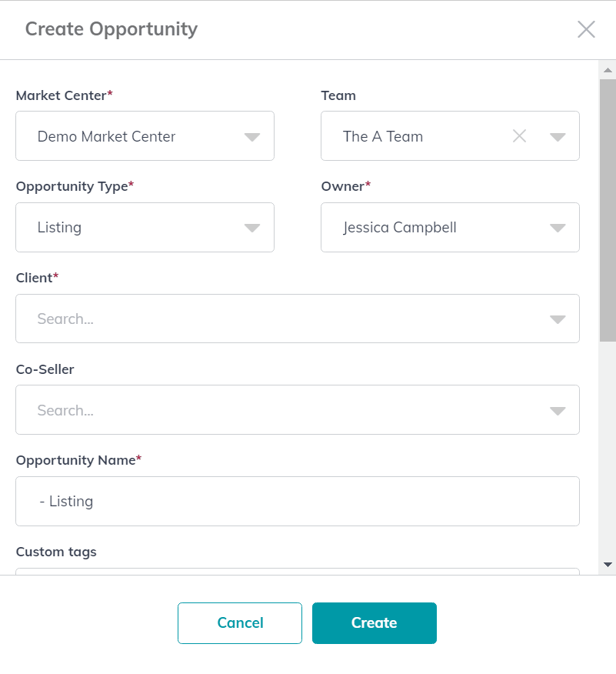Click the Jessica Campbell owner value
The image size is (616, 674).
399,228
